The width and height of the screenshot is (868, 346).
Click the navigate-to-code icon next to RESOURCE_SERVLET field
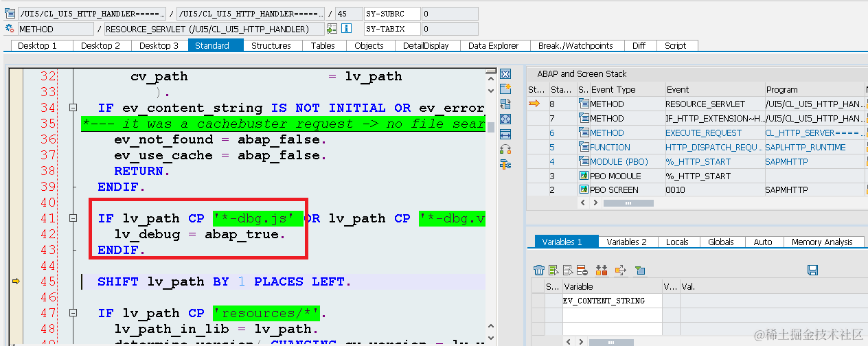click(332, 29)
